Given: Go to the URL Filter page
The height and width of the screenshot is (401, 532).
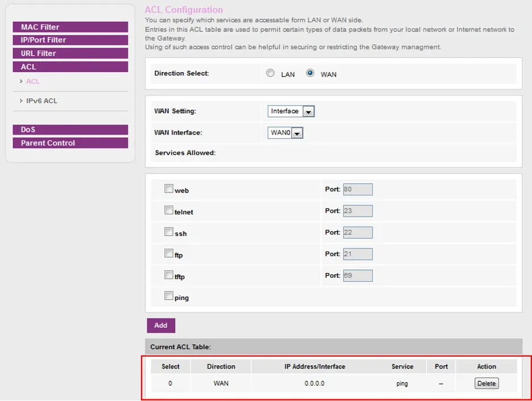Looking at the screenshot, I should click(x=70, y=53).
